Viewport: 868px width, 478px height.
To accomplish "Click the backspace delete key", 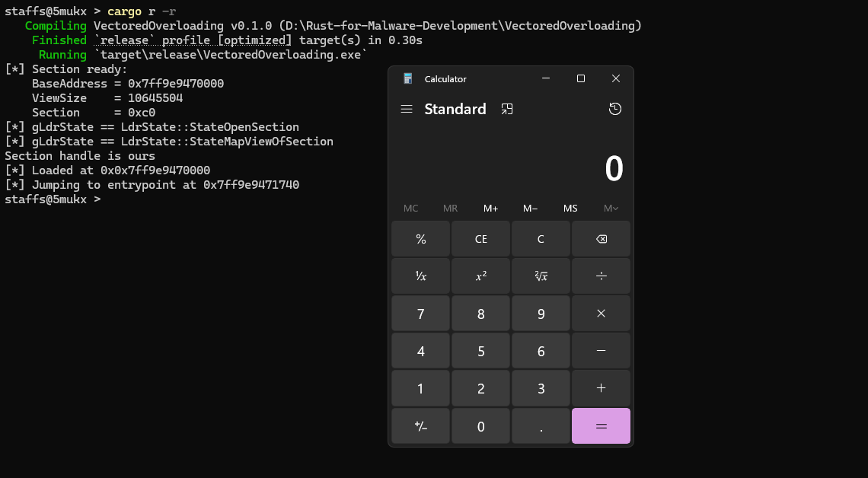I will tap(601, 239).
